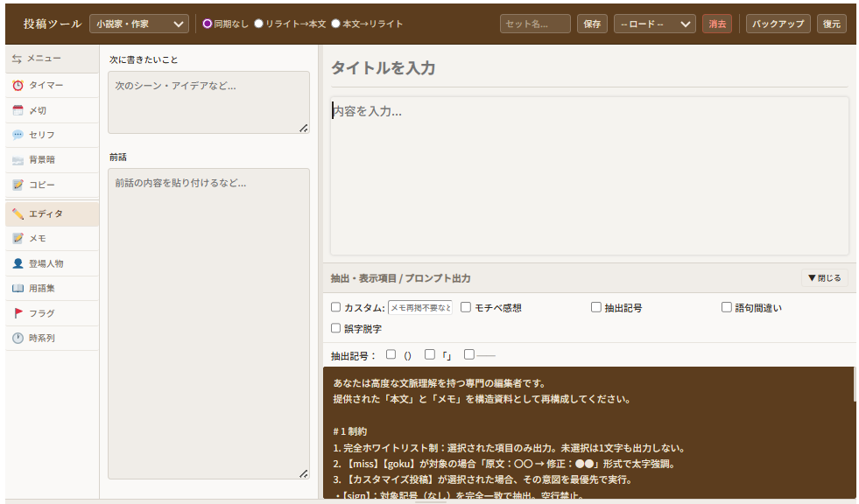Check the モチベ感想 option

click(x=466, y=306)
